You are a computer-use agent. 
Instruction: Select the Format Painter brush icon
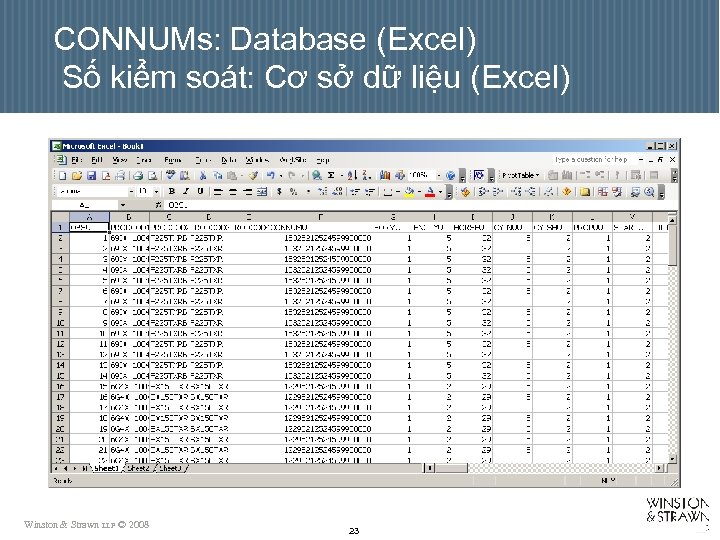point(253,175)
